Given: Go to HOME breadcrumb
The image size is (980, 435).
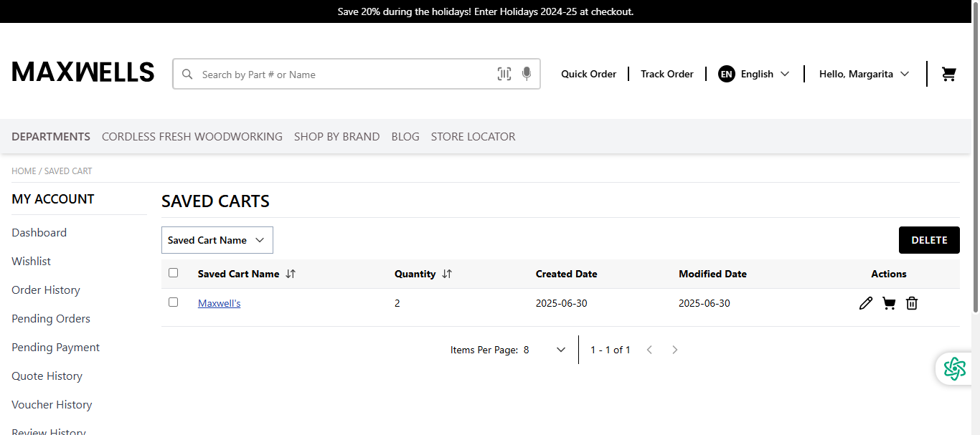Looking at the screenshot, I should tap(24, 171).
